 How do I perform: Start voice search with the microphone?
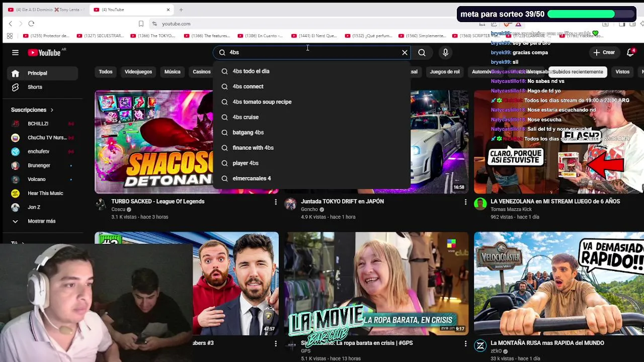pos(445,52)
